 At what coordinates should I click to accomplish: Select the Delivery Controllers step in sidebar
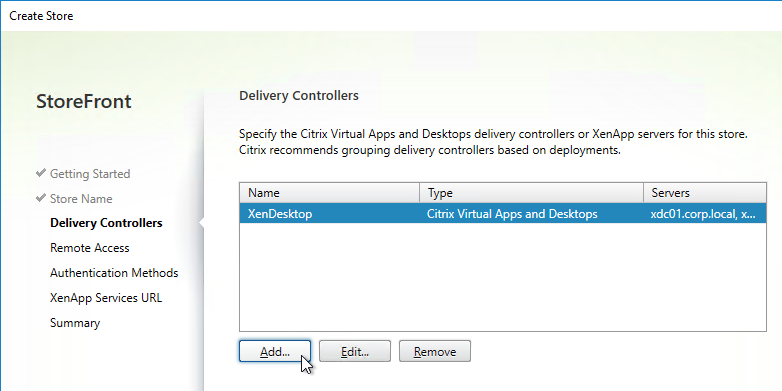pyautogui.click(x=106, y=223)
